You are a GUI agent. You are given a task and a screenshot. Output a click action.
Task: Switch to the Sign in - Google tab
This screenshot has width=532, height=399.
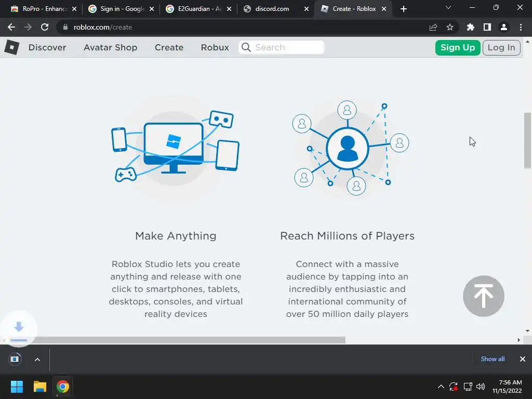121,9
